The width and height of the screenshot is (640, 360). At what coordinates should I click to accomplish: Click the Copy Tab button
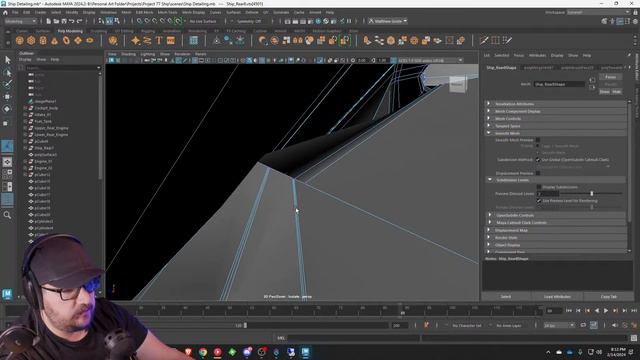609,297
